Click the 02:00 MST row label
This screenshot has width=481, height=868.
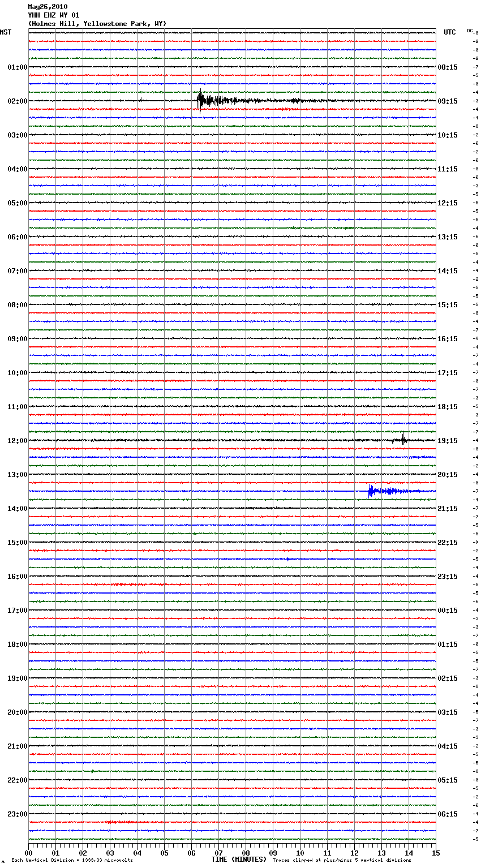pos(18,101)
